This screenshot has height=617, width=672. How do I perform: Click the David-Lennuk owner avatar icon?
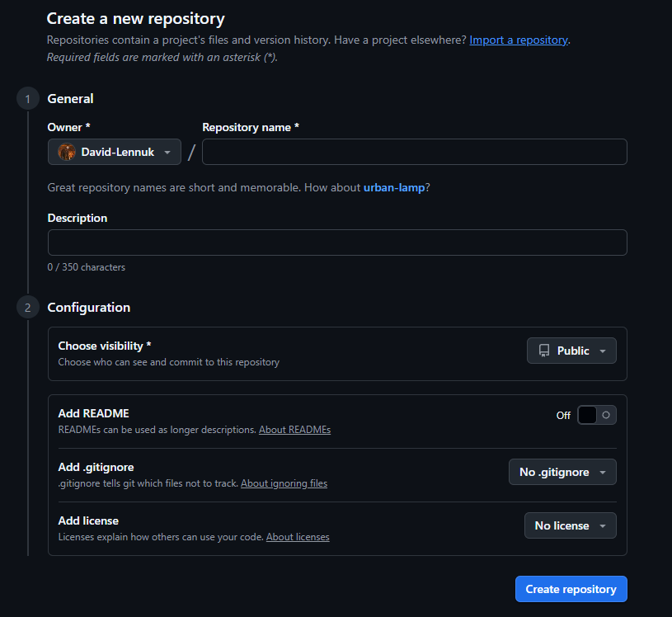pos(67,152)
